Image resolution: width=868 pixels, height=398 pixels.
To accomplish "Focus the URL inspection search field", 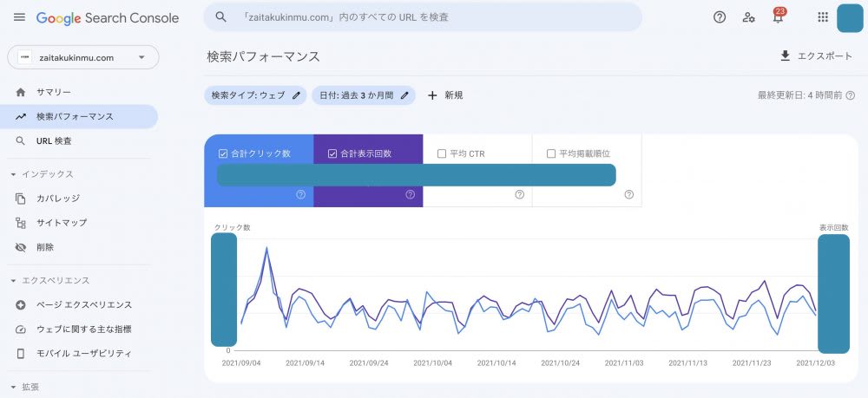I will point(423,17).
